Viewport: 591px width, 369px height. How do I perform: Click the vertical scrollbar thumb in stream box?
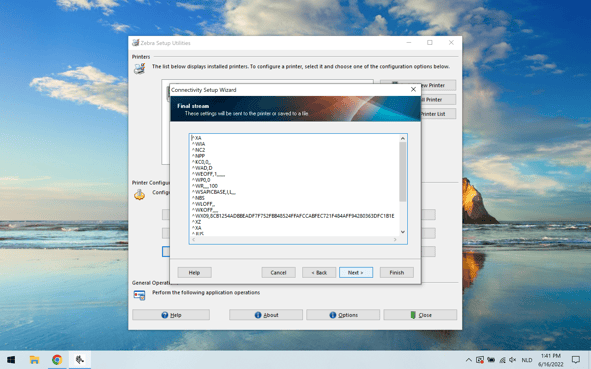click(403, 171)
